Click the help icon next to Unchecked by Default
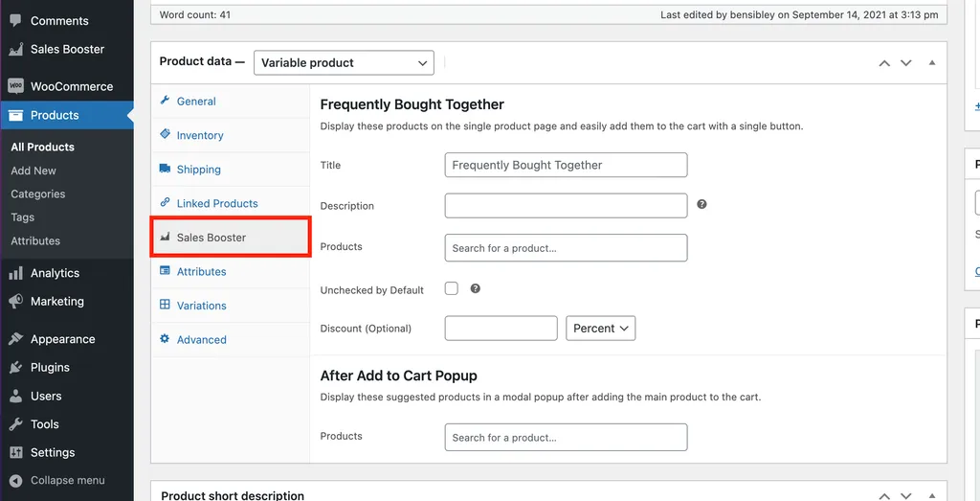The width and height of the screenshot is (980, 501). pos(475,288)
